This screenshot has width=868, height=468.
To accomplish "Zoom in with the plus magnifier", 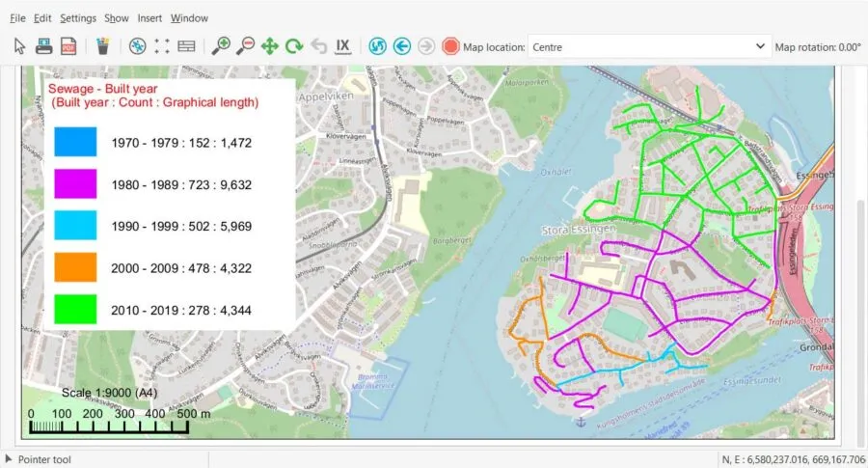I will click(221, 46).
